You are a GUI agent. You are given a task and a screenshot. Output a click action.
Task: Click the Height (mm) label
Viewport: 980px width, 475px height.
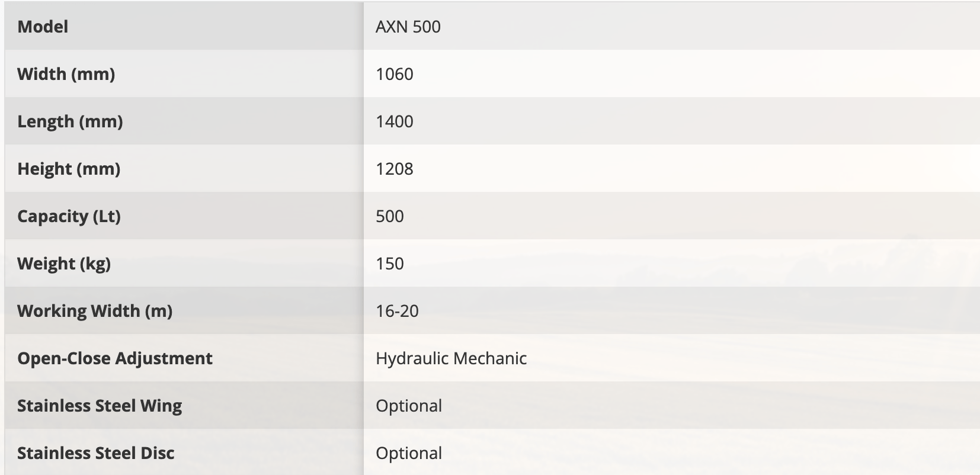point(69,169)
